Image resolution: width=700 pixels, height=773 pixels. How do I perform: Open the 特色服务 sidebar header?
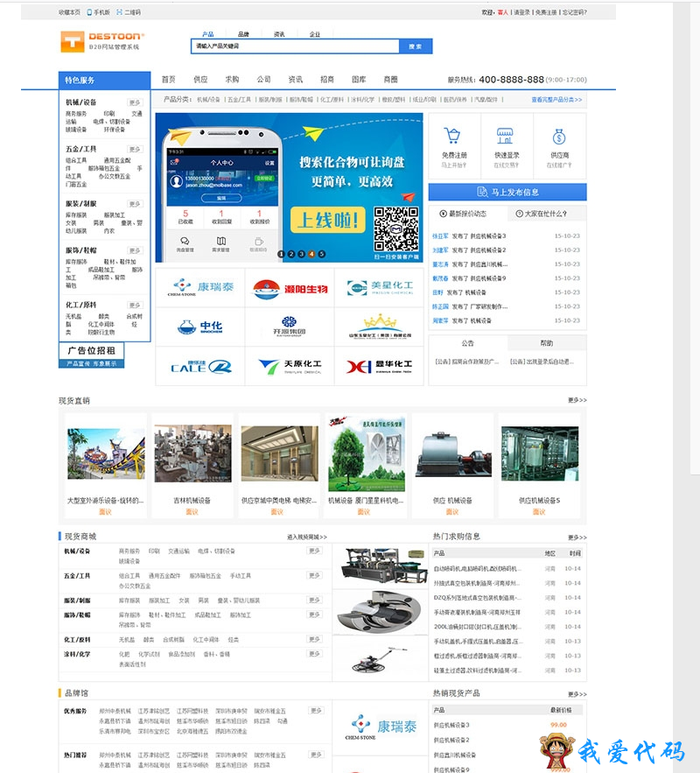(x=104, y=81)
